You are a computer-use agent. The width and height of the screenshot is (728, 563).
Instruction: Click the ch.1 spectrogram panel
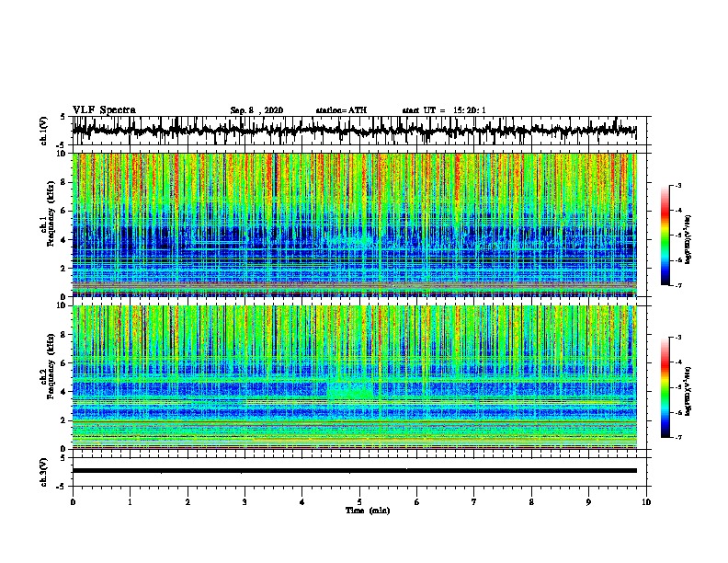click(x=354, y=224)
